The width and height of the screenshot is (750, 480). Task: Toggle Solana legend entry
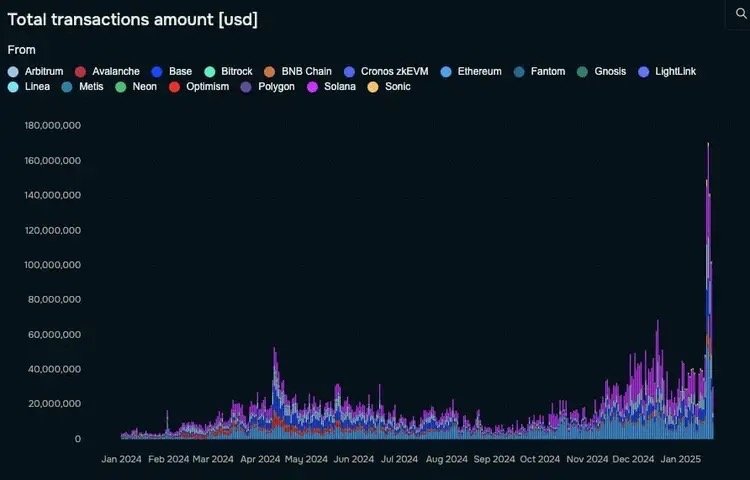331,87
